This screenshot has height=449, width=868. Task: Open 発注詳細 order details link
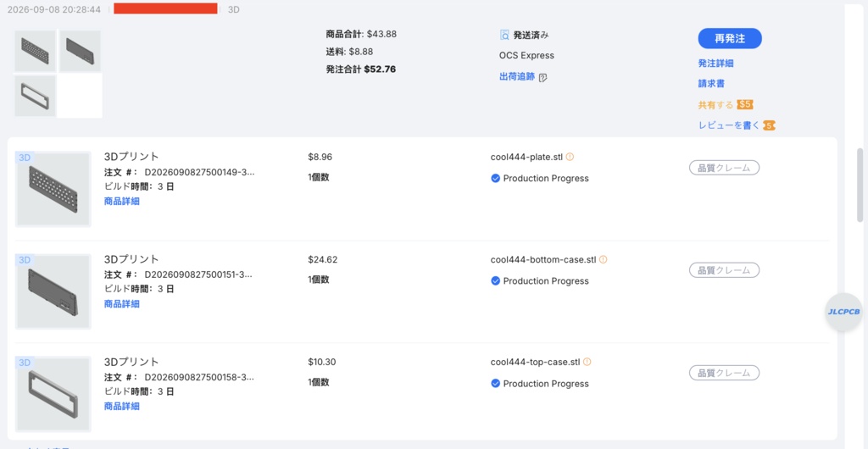click(715, 64)
